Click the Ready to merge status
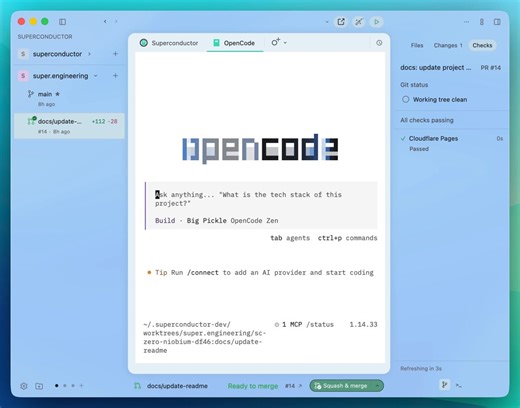Viewport: 520px width, 408px height. (x=253, y=386)
